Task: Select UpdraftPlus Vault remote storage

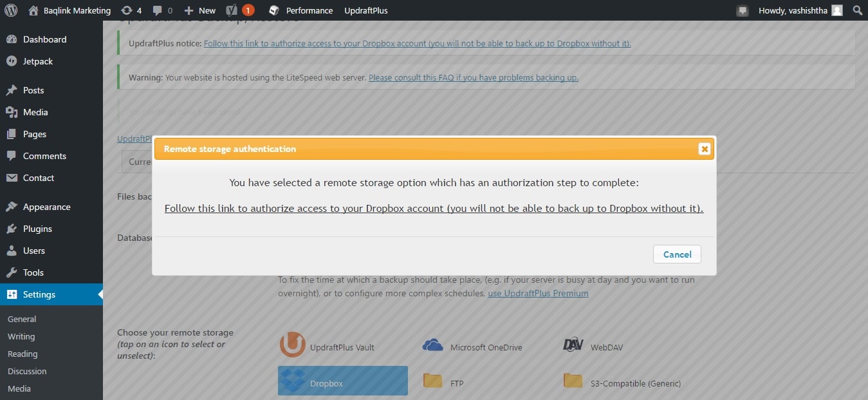Action: (327, 346)
